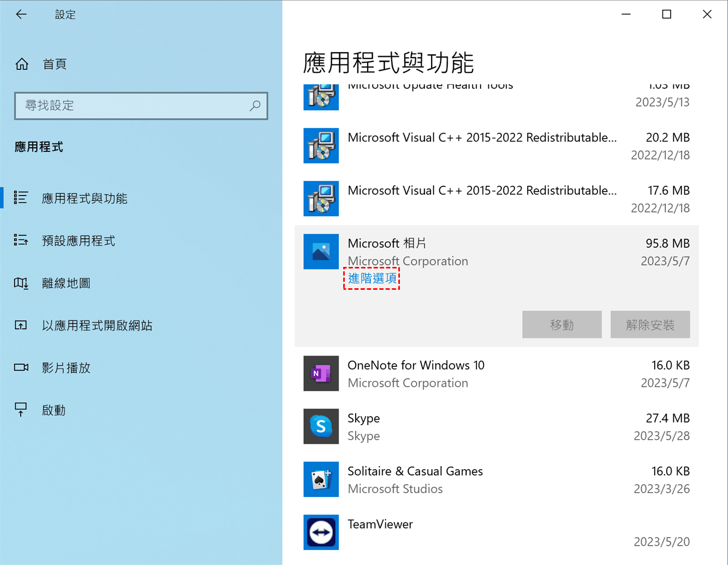Click the 尋找設定 search field
Screen dimensions: 728x565
coord(135,106)
